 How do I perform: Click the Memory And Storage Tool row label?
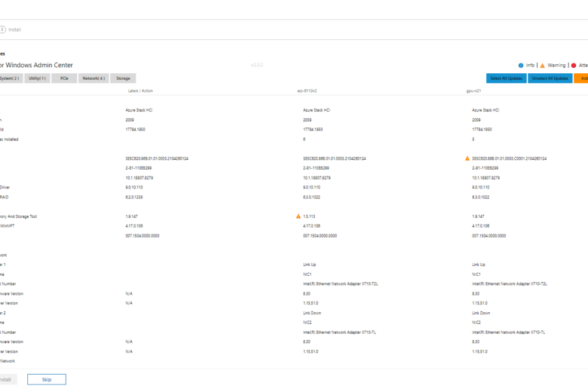coord(18,216)
